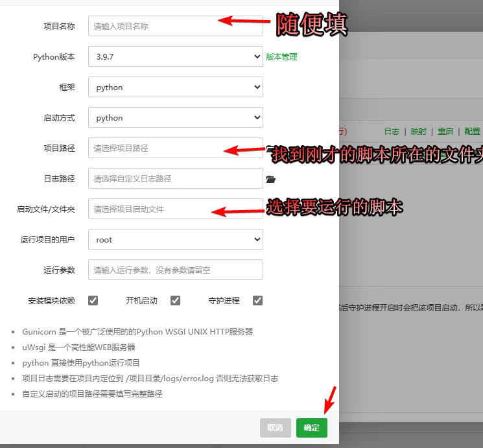The height and width of the screenshot is (448, 483).
Task: Select the 映射 link in background panel
Action: (418, 131)
